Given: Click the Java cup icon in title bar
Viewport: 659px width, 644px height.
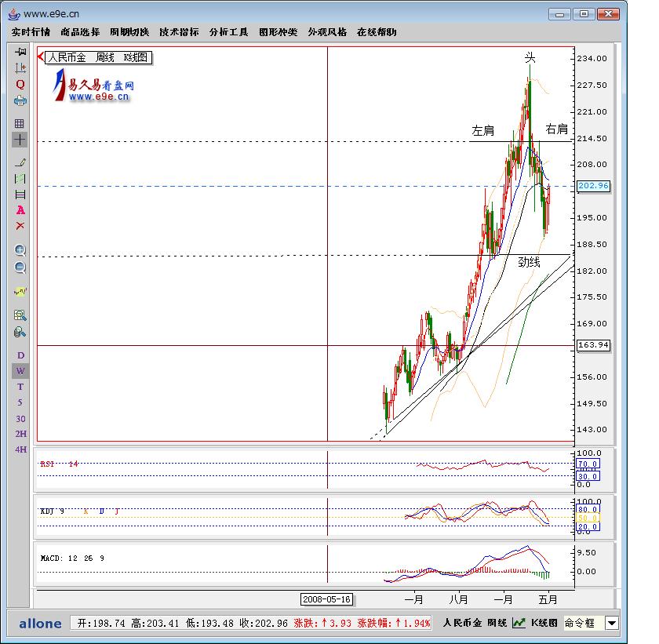Looking at the screenshot, I should tap(14, 14).
